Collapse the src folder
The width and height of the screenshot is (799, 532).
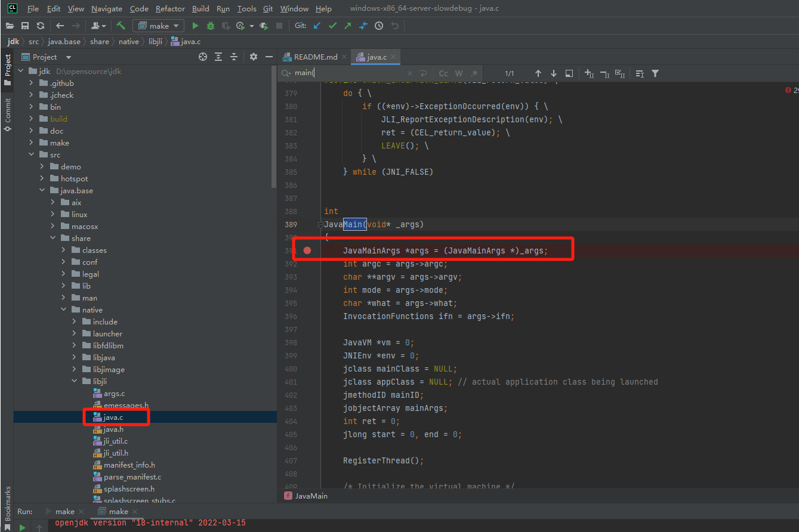pos(31,154)
